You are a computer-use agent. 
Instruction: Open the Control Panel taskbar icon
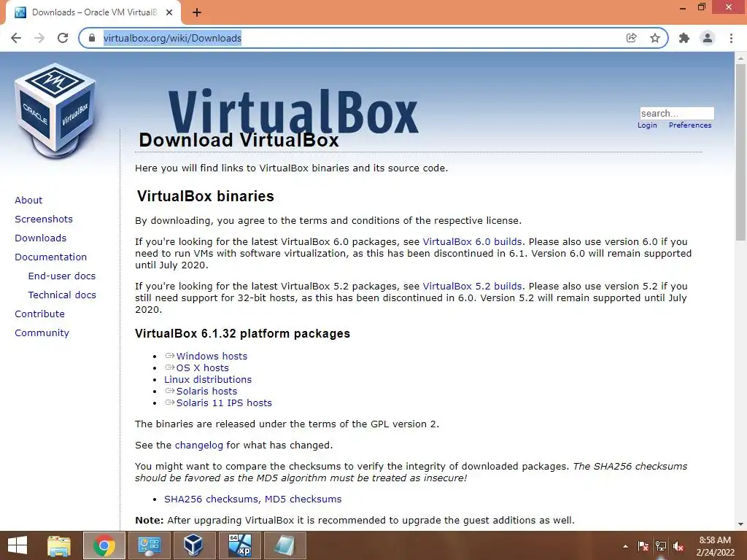click(x=149, y=545)
